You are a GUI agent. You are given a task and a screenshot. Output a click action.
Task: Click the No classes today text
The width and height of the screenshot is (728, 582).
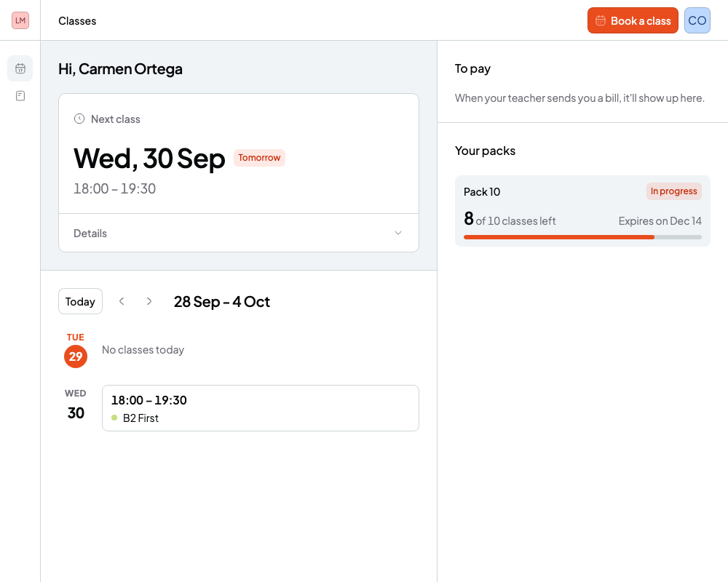[143, 350]
